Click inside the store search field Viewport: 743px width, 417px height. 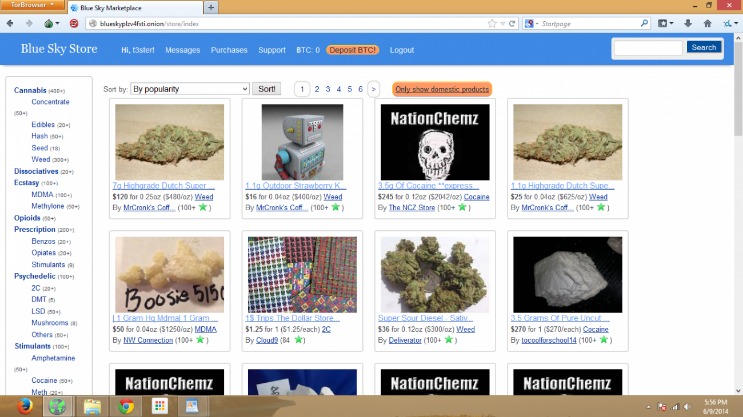[648, 47]
